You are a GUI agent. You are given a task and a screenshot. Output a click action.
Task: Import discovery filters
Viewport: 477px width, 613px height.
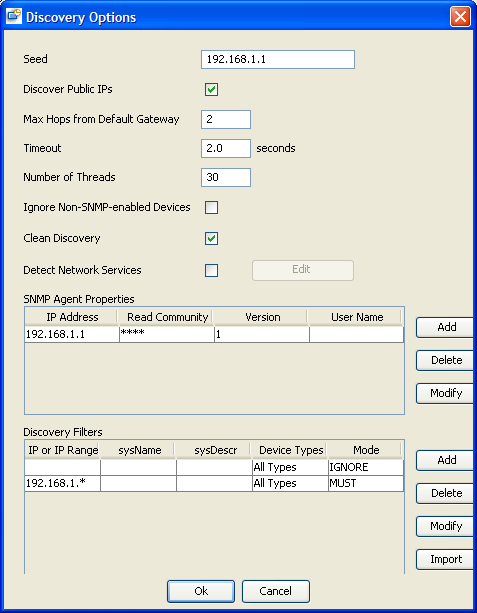[446, 559]
